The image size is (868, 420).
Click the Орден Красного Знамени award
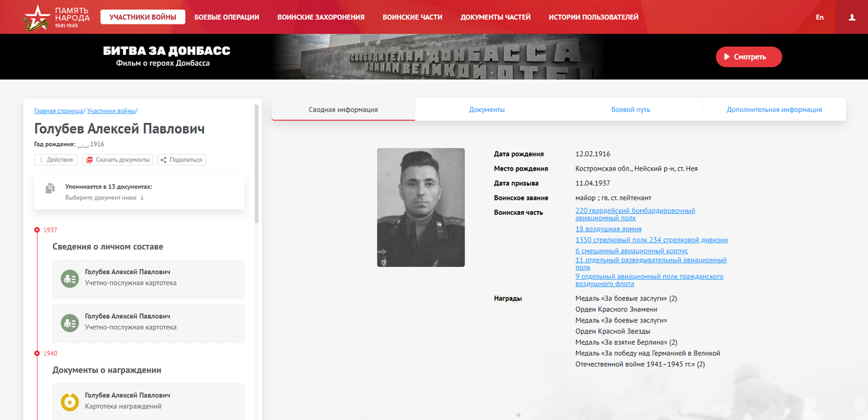[x=616, y=309]
